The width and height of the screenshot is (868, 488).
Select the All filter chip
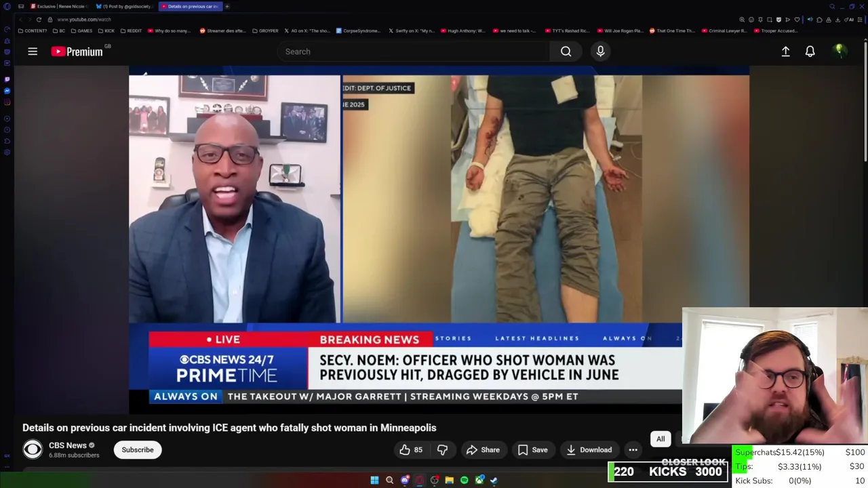(660, 439)
